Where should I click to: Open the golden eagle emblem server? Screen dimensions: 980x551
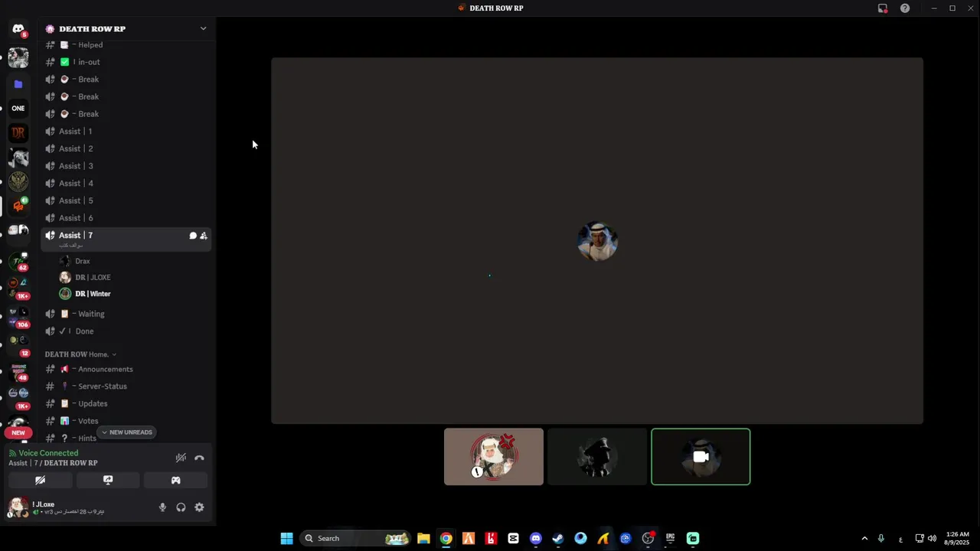coord(18,181)
